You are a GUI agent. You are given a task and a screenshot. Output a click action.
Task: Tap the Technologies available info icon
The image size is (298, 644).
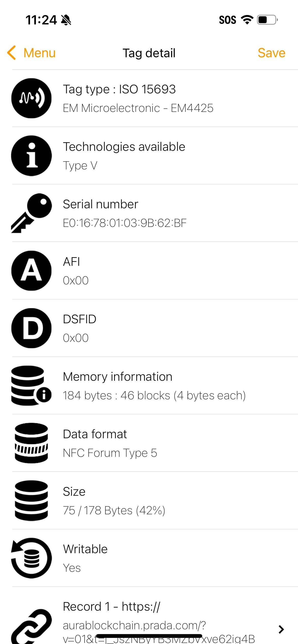point(31,156)
